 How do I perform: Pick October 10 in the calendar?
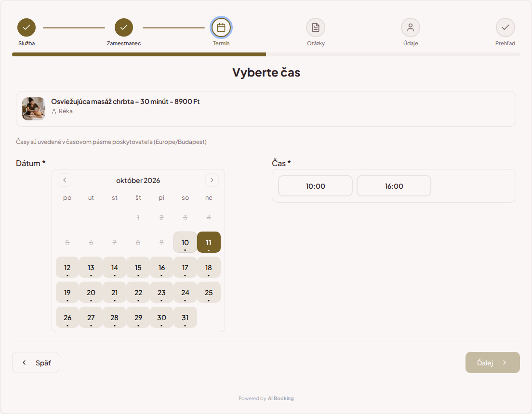pyautogui.click(x=185, y=243)
